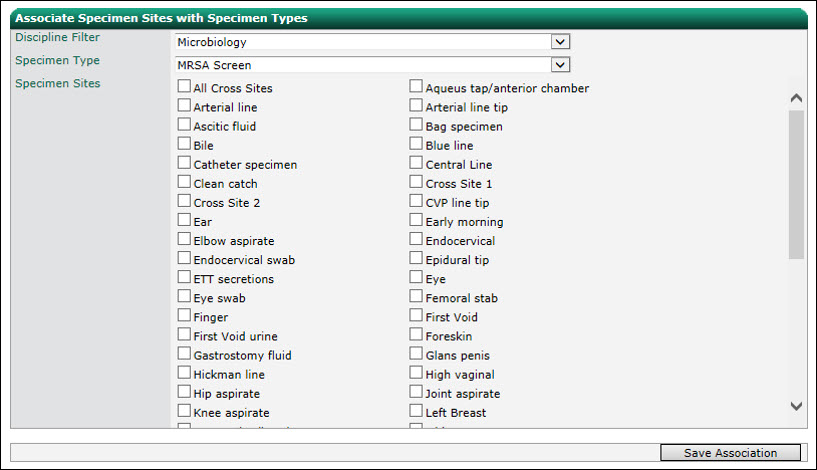Check the Bile checkbox
The height and width of the screenshot is (470, 817).
point(184,143)
